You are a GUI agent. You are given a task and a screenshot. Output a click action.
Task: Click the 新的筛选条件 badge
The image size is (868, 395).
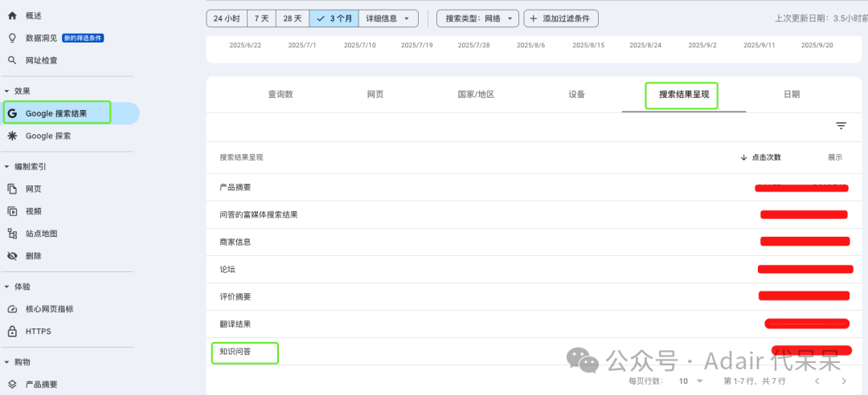[x=83, y=39]
